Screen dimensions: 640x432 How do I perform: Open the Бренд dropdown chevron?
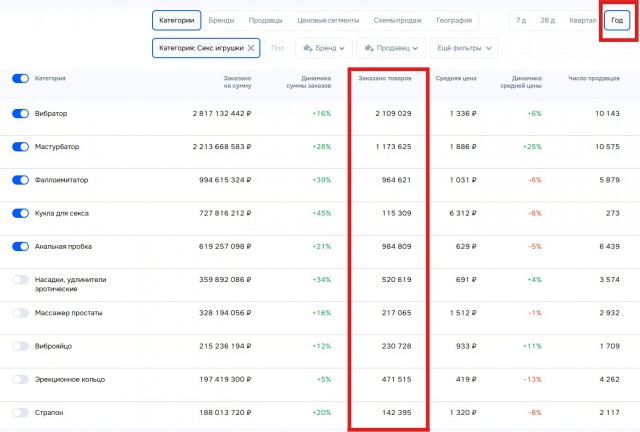click(x=342, y=48)
